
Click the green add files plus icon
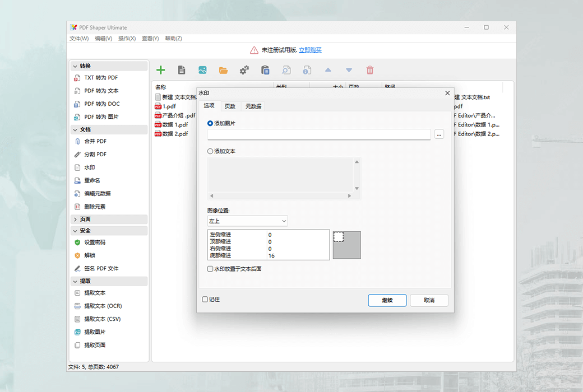(x=161, y=69)
